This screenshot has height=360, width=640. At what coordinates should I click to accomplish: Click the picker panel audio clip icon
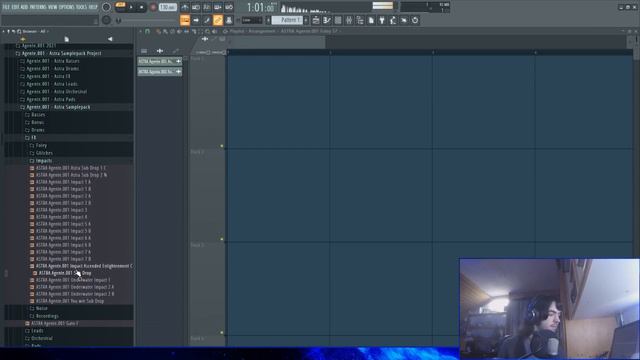coord(160,51)
